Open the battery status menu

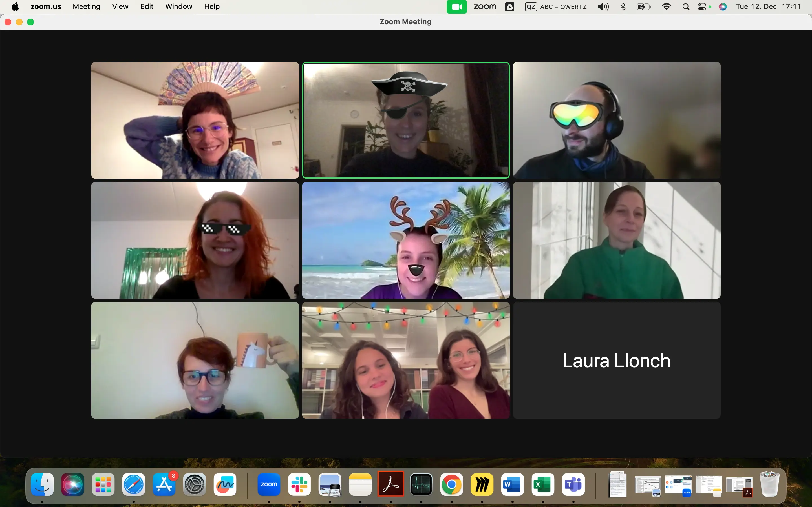tap(643, 7)
